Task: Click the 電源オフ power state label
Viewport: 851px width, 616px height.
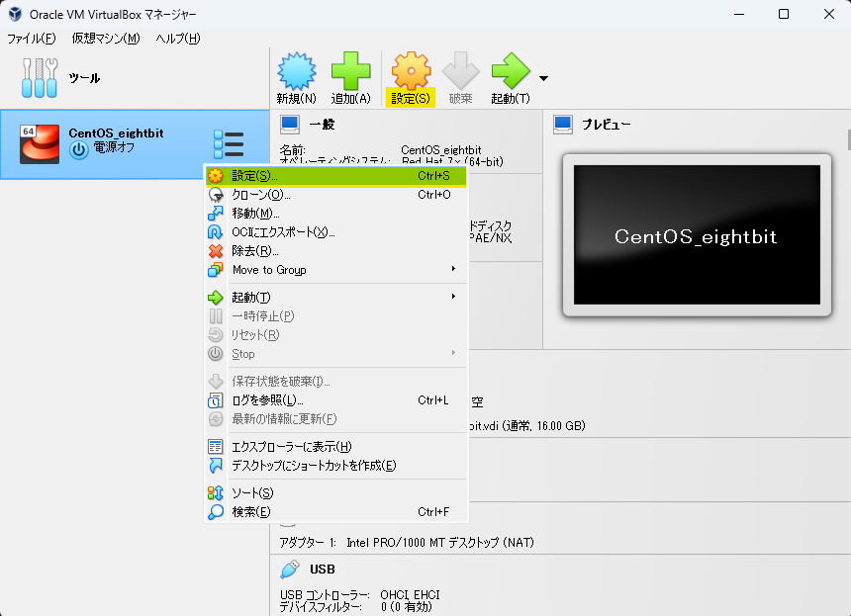Action: [x=114, y=147]
